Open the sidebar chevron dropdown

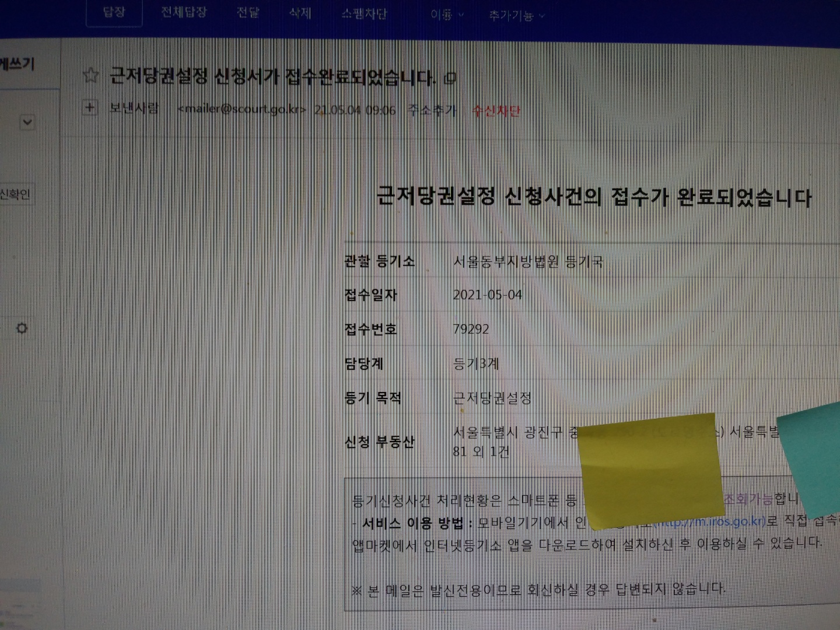tap(27, 123)
